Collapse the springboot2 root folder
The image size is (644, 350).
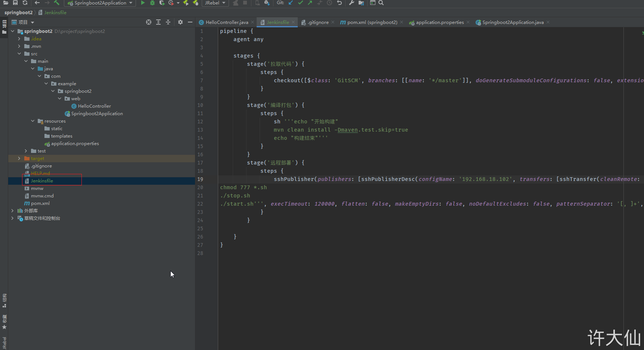13,31
